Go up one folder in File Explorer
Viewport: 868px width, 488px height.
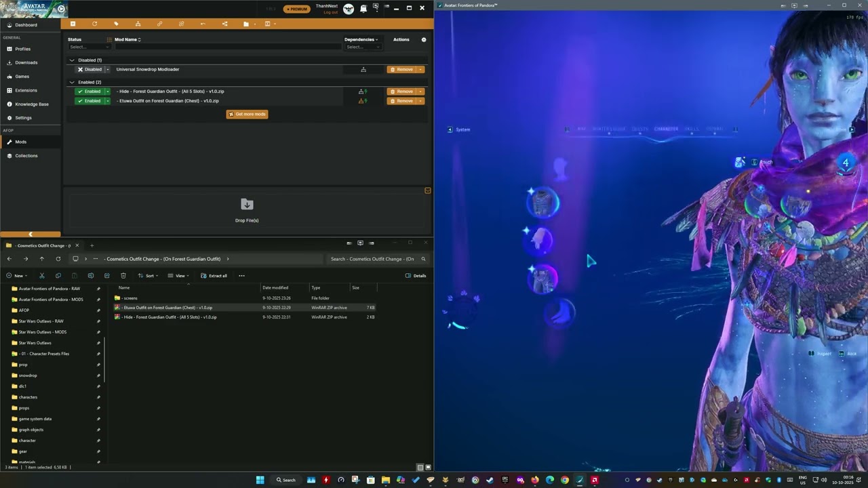(41, 259)
